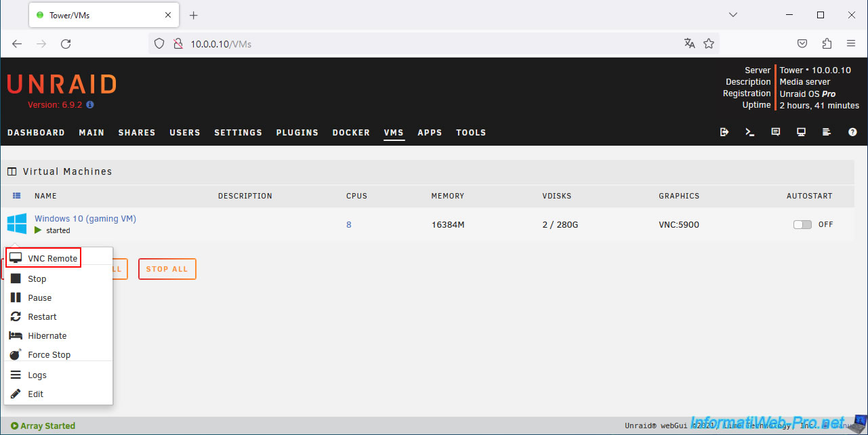
Task: Click the AUTOSTART column header
Action: point(810,196)
